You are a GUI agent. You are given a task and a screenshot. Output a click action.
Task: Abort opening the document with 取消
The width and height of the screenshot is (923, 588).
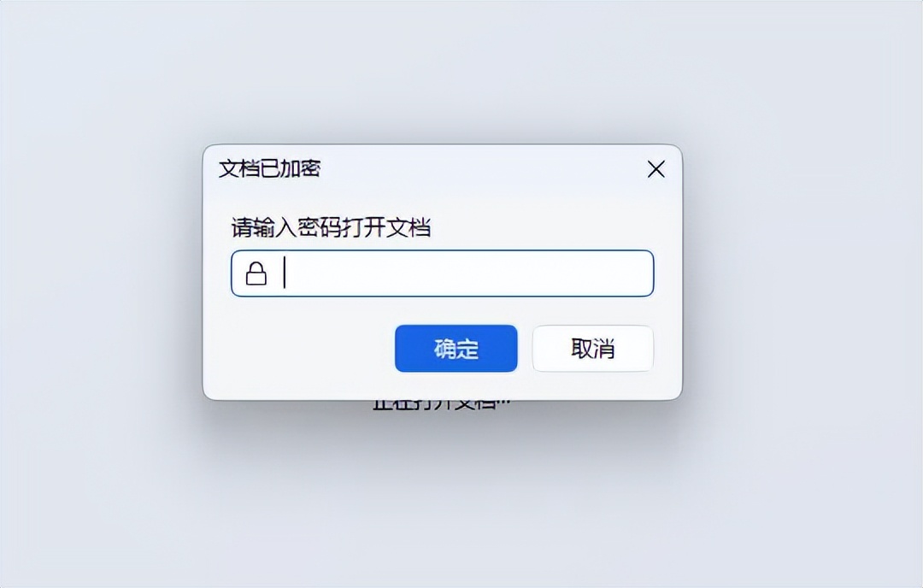[593, 349]
